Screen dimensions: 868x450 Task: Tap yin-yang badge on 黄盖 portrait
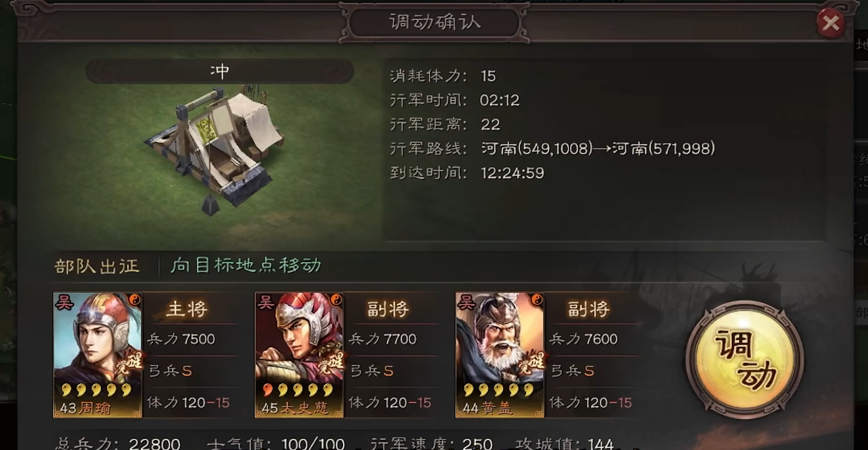click(537, 299)
